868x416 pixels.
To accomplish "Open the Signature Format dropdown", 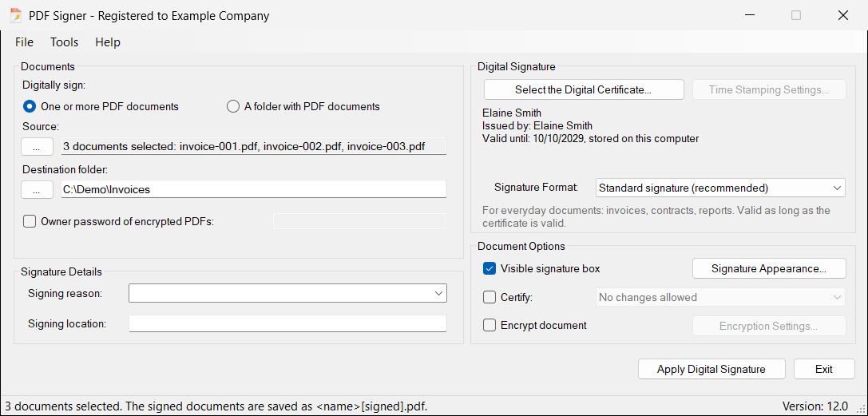I will 720,188.
